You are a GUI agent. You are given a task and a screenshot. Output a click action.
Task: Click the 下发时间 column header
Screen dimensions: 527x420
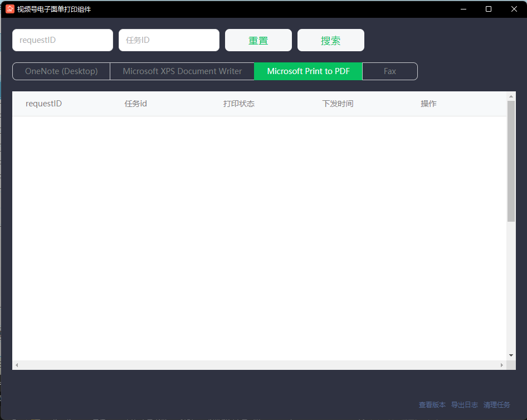pos(338,104)
